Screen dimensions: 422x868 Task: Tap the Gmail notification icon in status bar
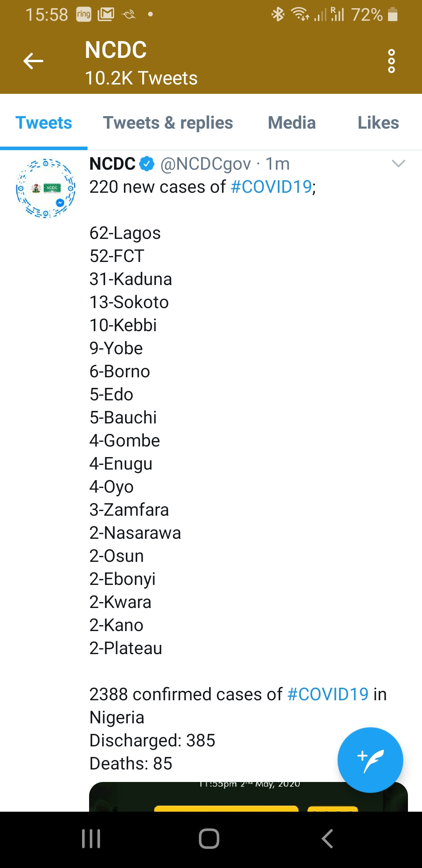coord(105,14)
